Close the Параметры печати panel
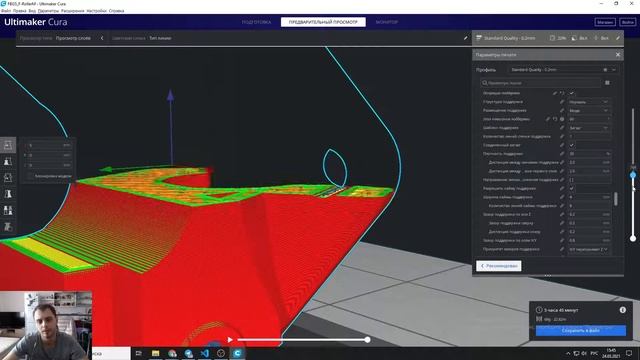The width and height of the screenshot is (640, 360). tap(618, 54)
